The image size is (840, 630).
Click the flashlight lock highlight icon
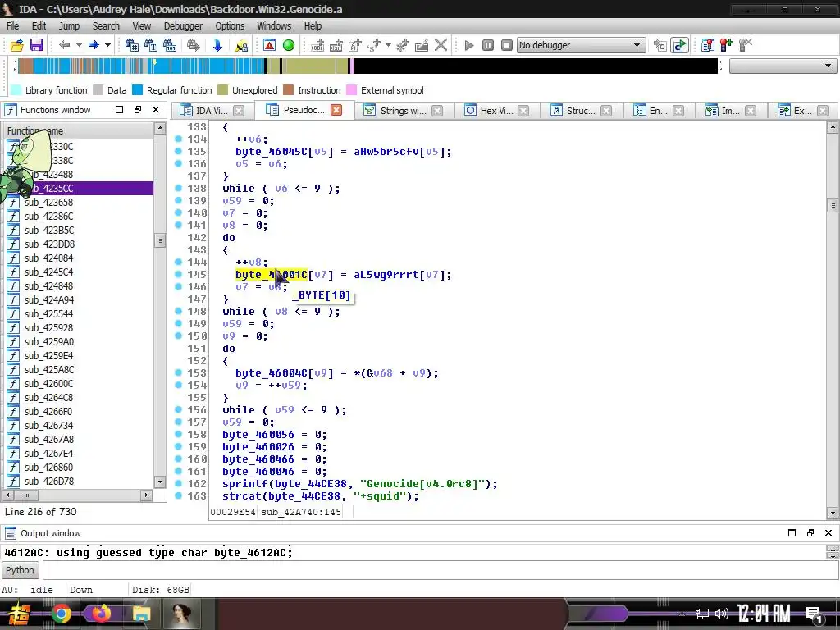[x=242, y=45]
